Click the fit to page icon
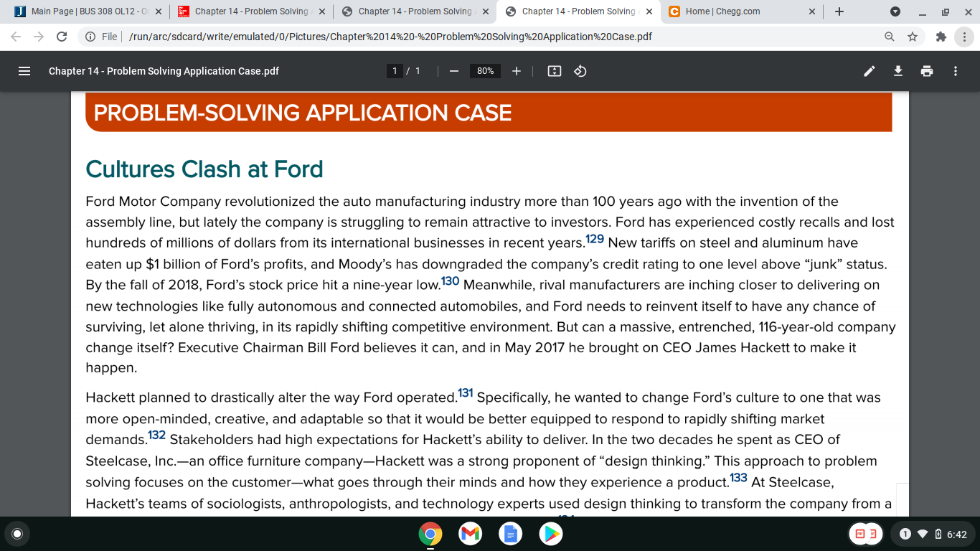The image size is (980, 551). click(x=554, y=71)
